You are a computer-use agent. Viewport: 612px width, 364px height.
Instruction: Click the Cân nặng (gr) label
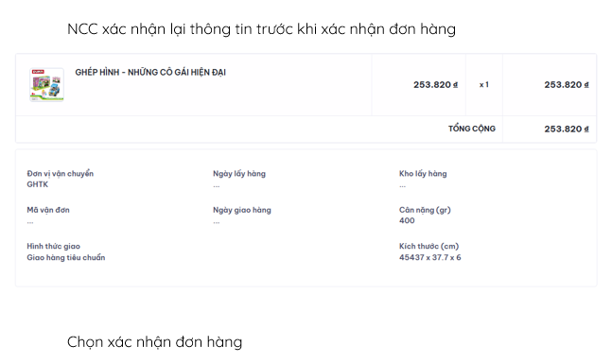(x=425, y=210)
